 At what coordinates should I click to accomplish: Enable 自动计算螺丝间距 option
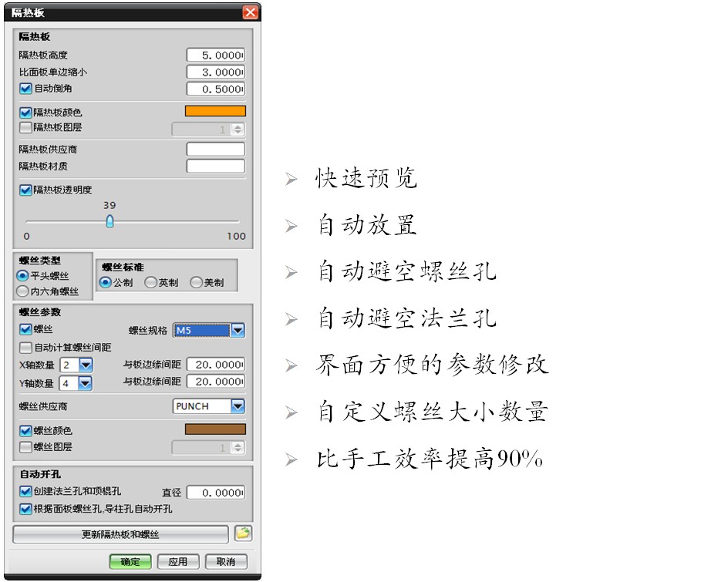click(x=25, y=348)
